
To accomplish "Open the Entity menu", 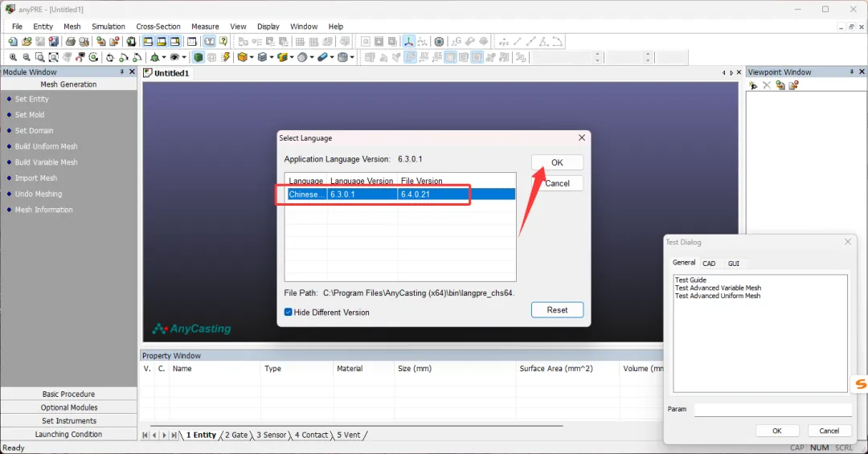I will 43,27.
